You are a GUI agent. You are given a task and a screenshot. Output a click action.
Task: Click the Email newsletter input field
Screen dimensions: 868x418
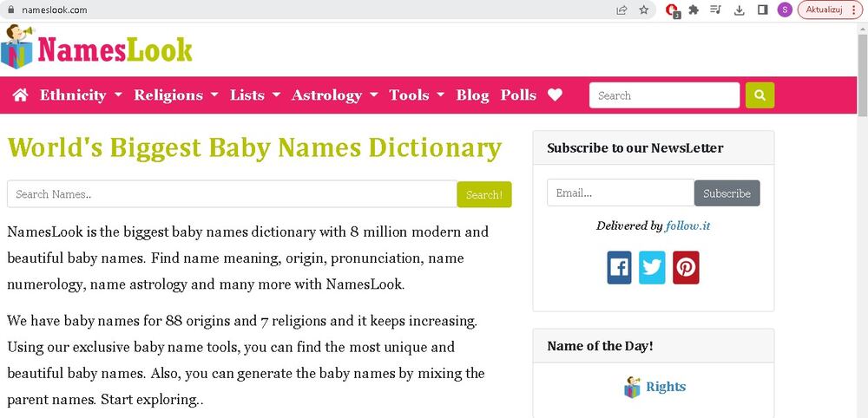coord(620,193)
